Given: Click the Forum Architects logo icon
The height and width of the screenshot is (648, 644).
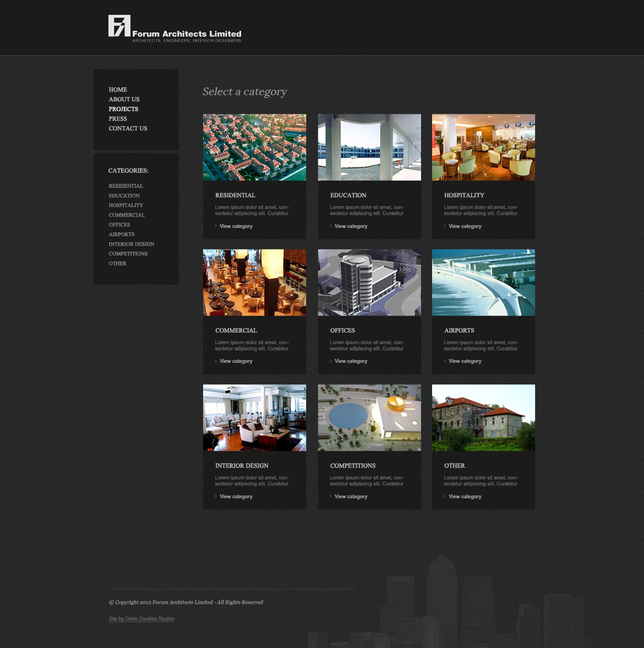Looking at the screenshot, I should (x=119, y=26).
